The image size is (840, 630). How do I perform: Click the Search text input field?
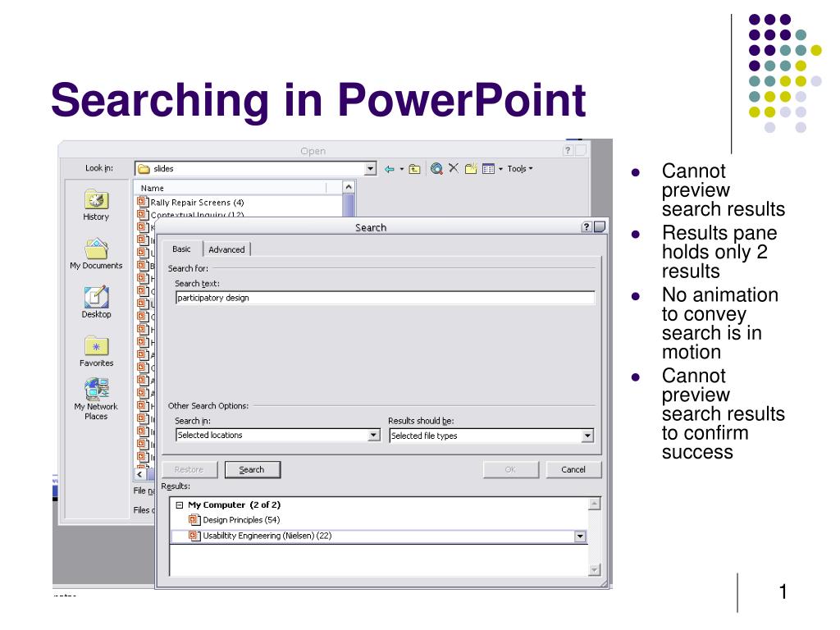tap(385, 298)
